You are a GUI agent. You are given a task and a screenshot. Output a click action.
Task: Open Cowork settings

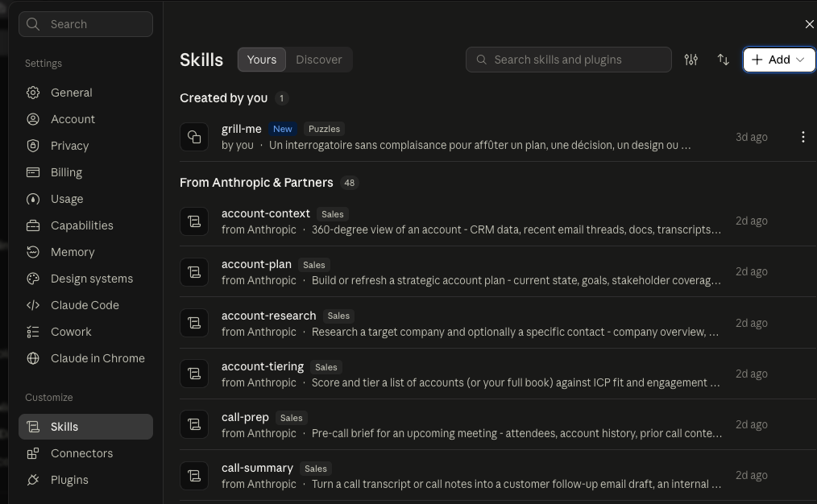pos(85,332)
